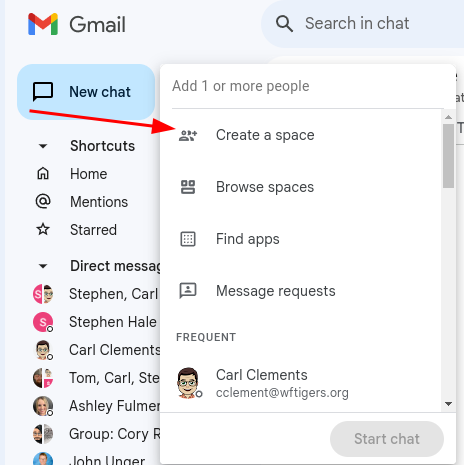Open Message requests option
Screen dimensions: 464x465
pyautogui.click(x=301, y=291)
